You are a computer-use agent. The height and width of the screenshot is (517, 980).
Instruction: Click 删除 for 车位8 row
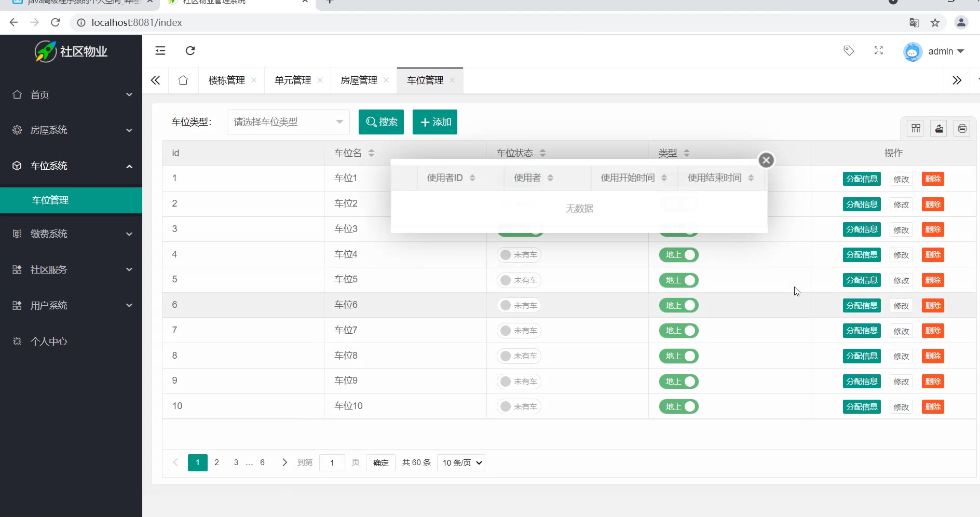point(932,356)
